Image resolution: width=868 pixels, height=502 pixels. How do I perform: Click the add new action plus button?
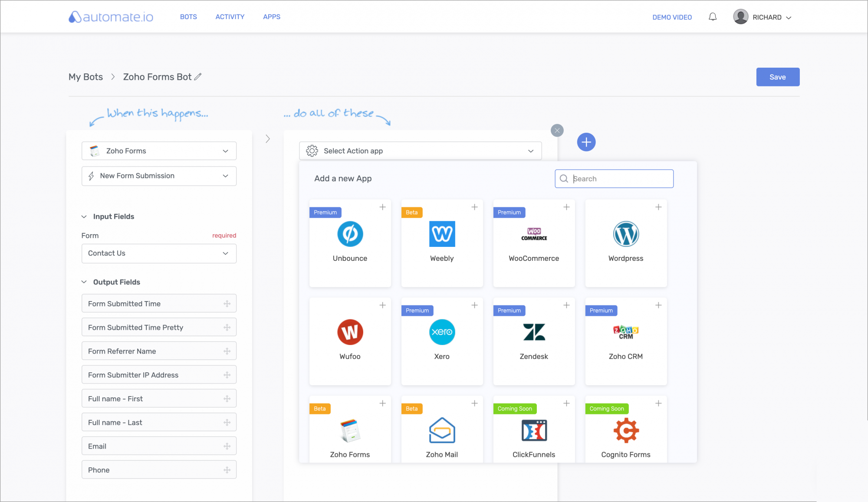(x=586, y=141)
